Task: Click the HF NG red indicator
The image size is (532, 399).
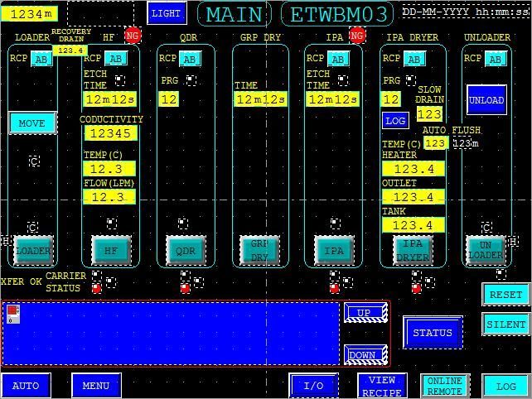Action: (x=133, y=36)
